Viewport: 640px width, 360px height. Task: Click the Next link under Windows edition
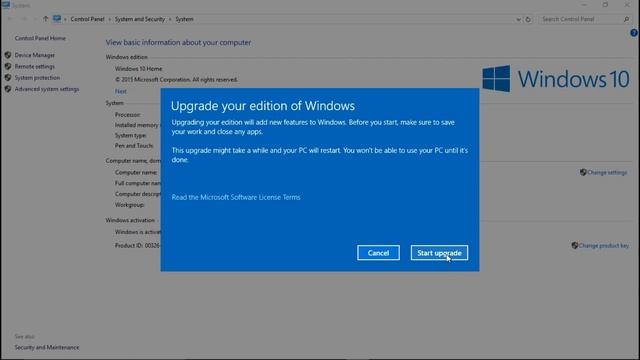point(120,91)
